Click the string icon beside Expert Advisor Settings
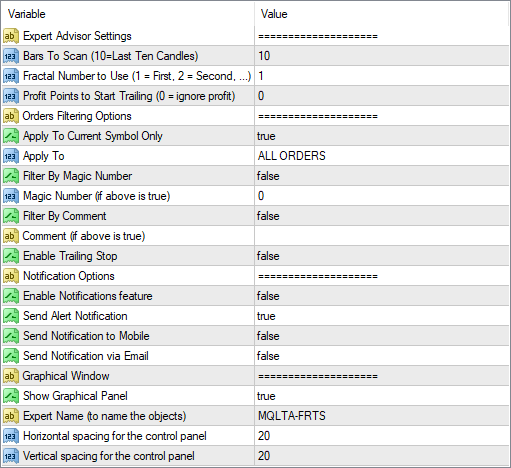The image size is (511, 468). point(11,36)
